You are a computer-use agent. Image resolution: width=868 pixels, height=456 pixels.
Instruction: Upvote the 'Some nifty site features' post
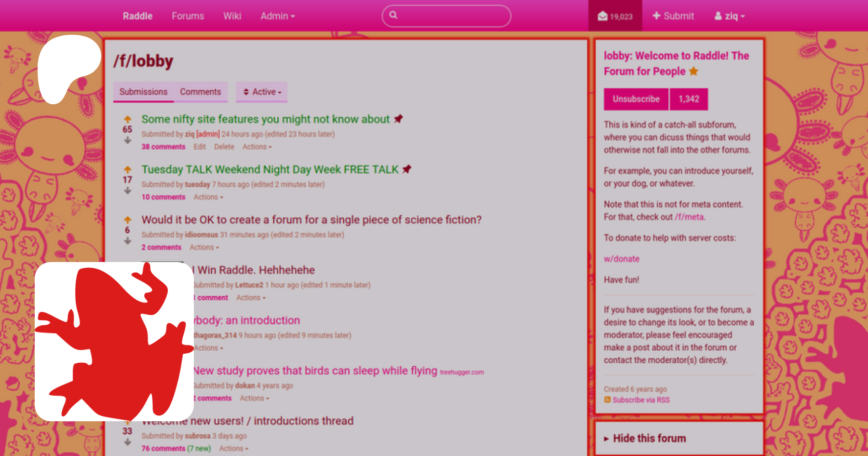tap(127, 119)
